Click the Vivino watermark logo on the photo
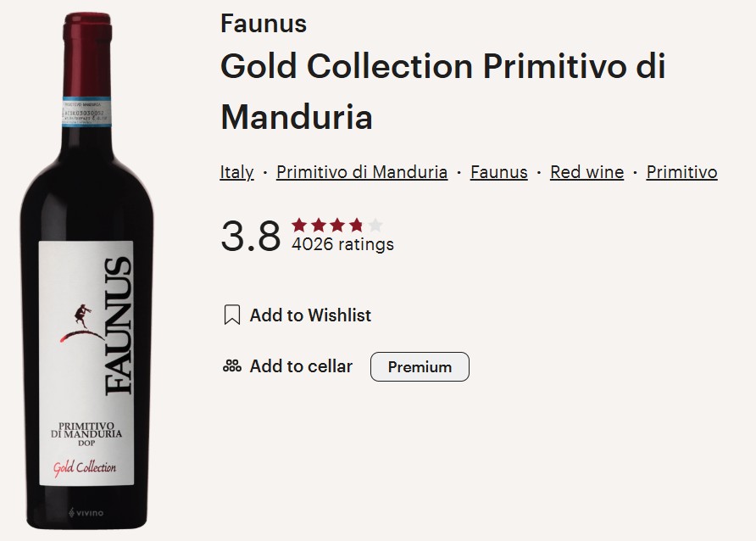Viewport: 756px width, 541px height. (85, 514)
